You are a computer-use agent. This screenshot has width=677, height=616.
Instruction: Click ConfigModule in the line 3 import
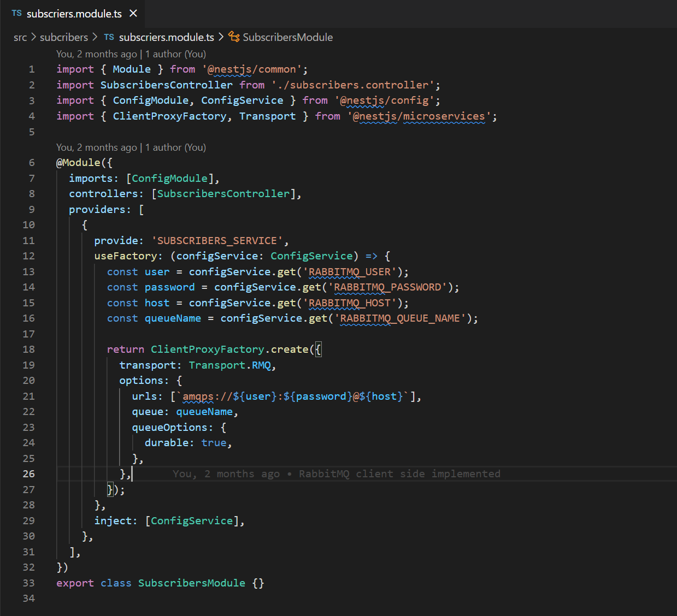tap(151, 100)
